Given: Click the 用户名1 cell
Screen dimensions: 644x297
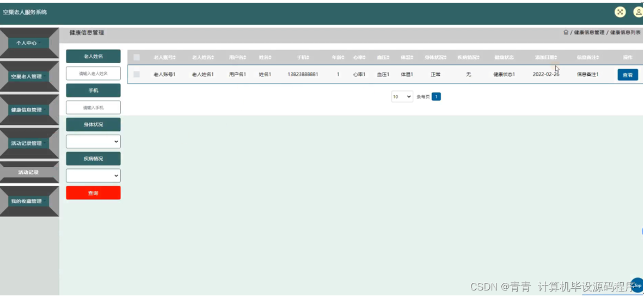Looking at the screenshot, I should pos(237,75).
